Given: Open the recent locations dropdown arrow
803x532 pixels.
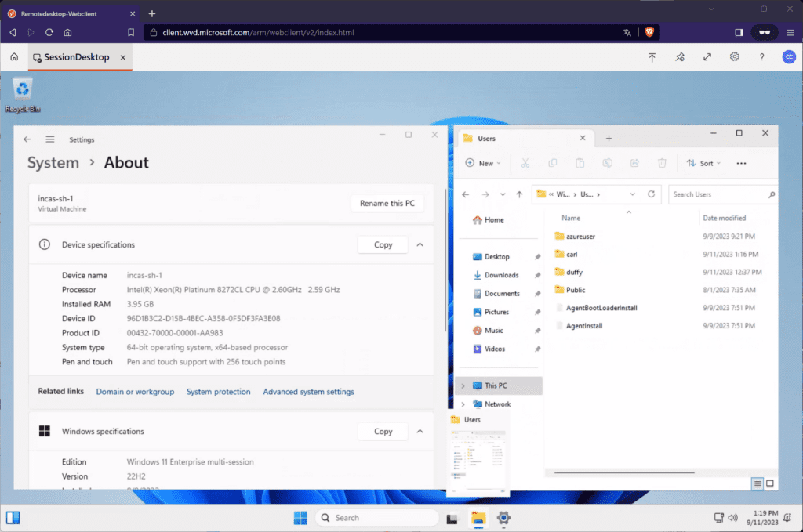Looking at the screenshot, I should point(503,194).
